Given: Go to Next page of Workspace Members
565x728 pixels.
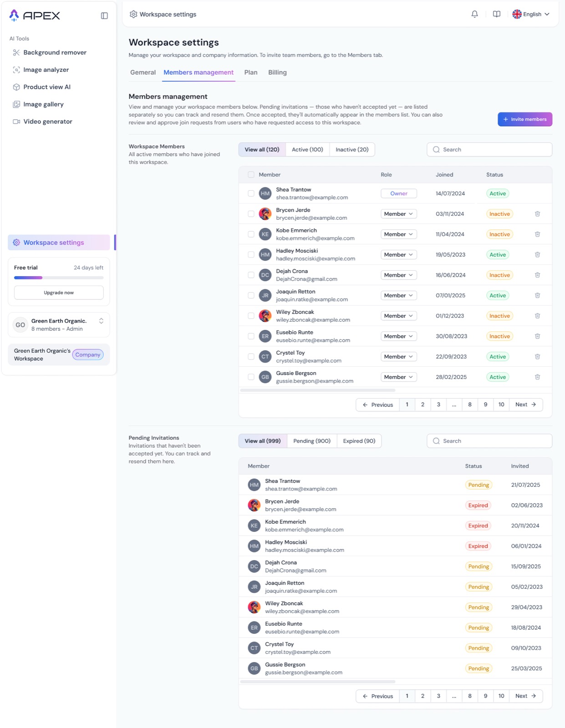Looking at the screenshot, I should (526, 404).
